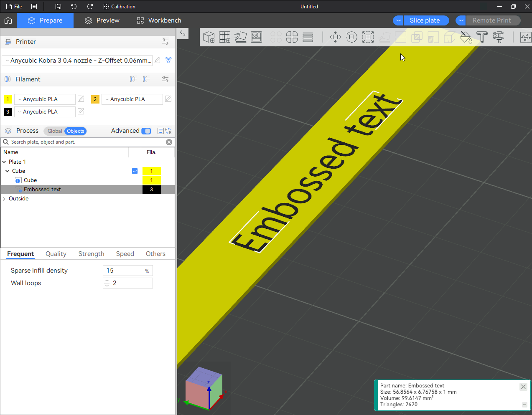
Task: Switch process scope to Global
Action: tap(55, 131)
